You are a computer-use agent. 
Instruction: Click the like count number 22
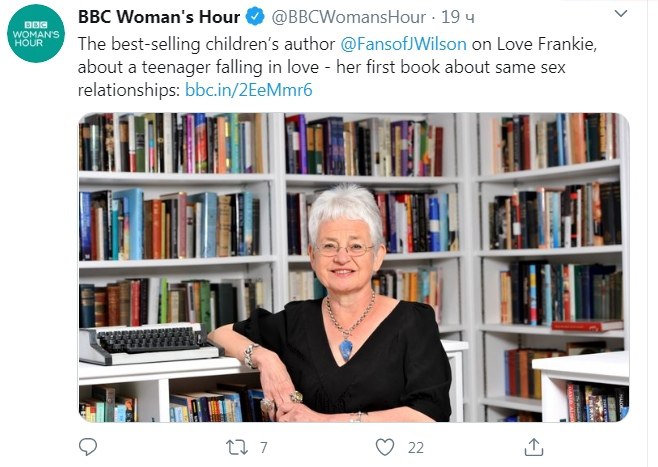[415, 448]
